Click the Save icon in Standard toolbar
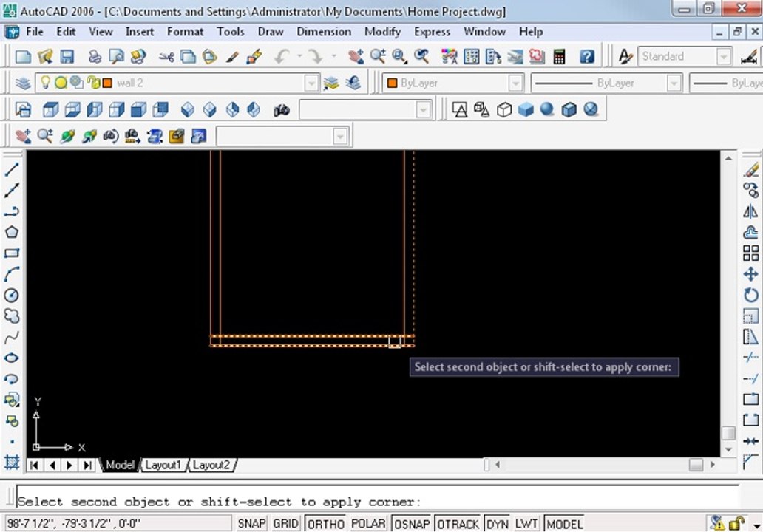The width and height of the screenshot is (763, 532). [x=67, y=56]
